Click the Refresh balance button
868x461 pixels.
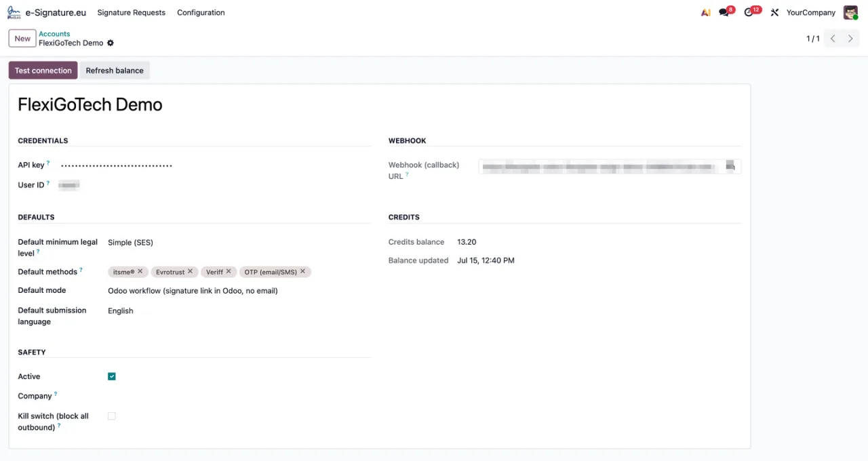click(x=115, y=71)
